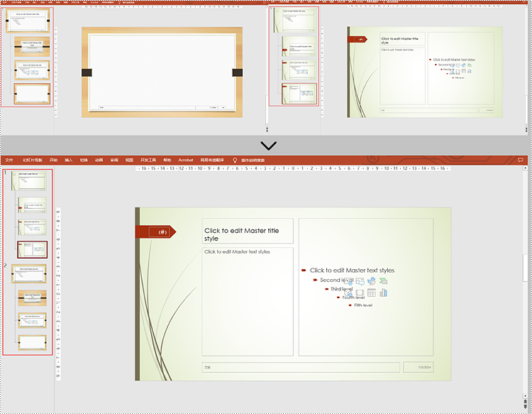Select second wooden layout thumbnail under master 2
This screenshot has width=532, height=414.
32,320
